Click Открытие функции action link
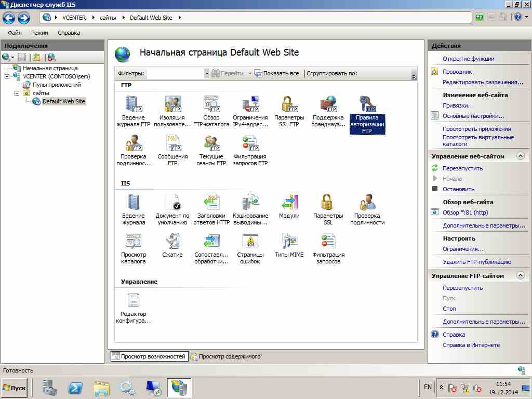Screen dimensions: 532x399 (468, 59)
